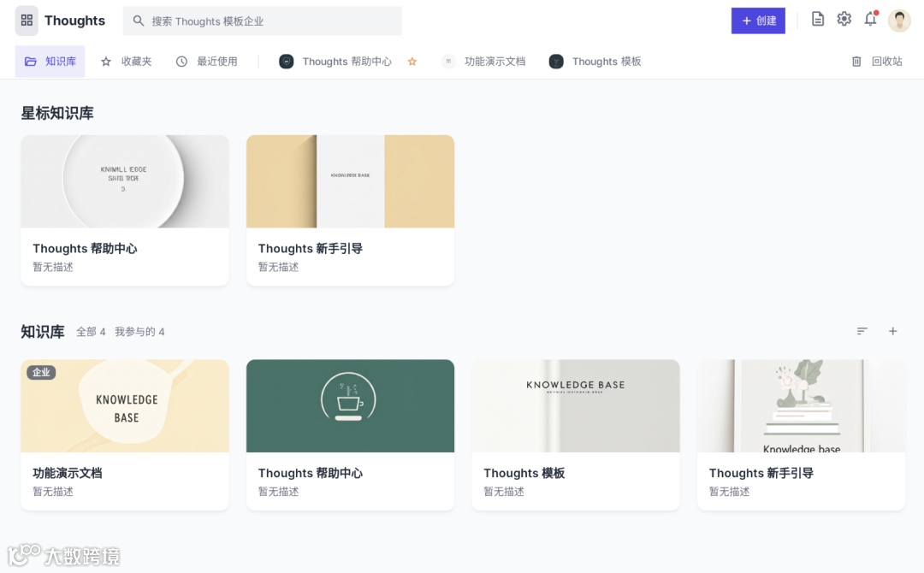Click Thoughts 帮助中心 title under 星标知识库
This screenshot has width=924, height=573.
click(85, 249)
